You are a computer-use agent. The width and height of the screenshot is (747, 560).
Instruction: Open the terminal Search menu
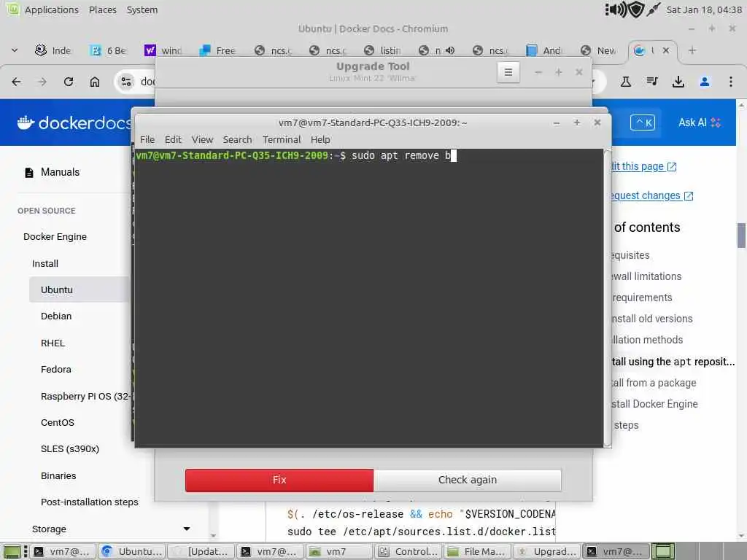click(x=237, y=139)
